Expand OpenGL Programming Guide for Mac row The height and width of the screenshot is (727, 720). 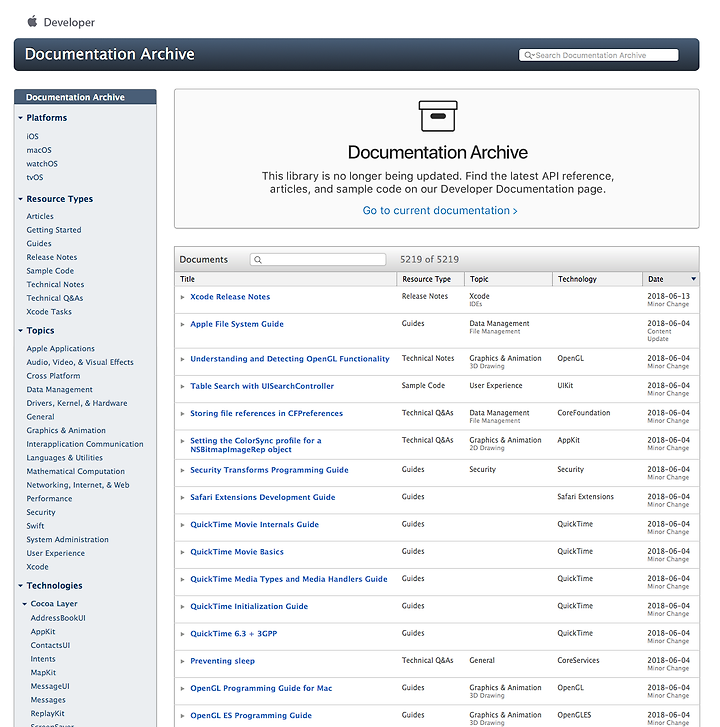(x=182, y=689)
